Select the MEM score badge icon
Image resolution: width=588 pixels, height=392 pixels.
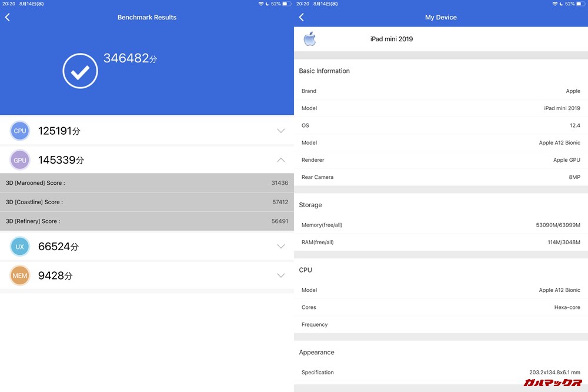[x=19, y=275]
